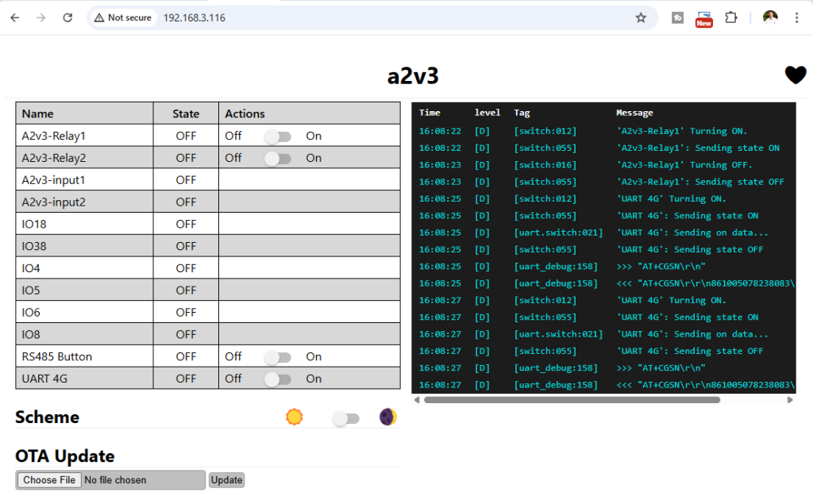Reload the page with browser refresh icon
The width and height of the screenshot is (813, 504).
(x=67, y=17)
